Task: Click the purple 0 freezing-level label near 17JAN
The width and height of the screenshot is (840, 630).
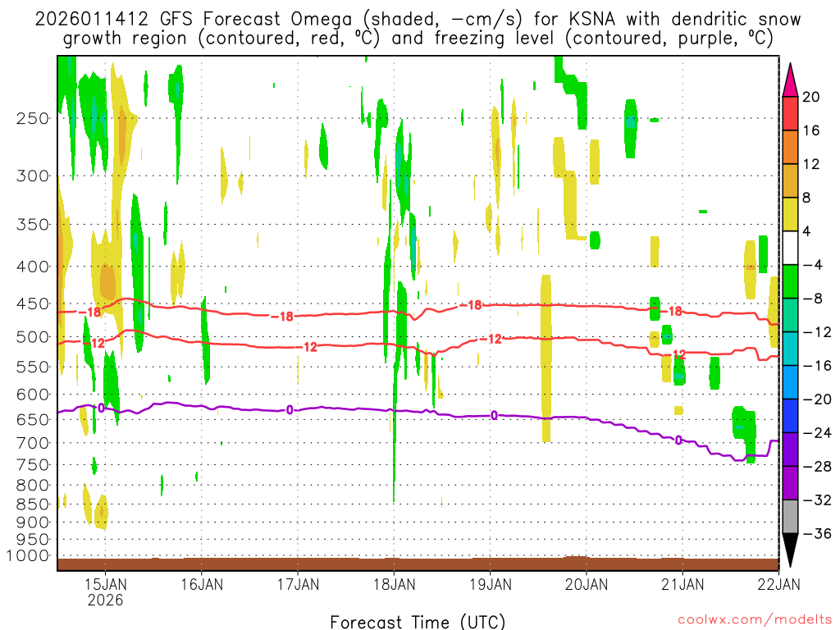Action: point(290,410)
